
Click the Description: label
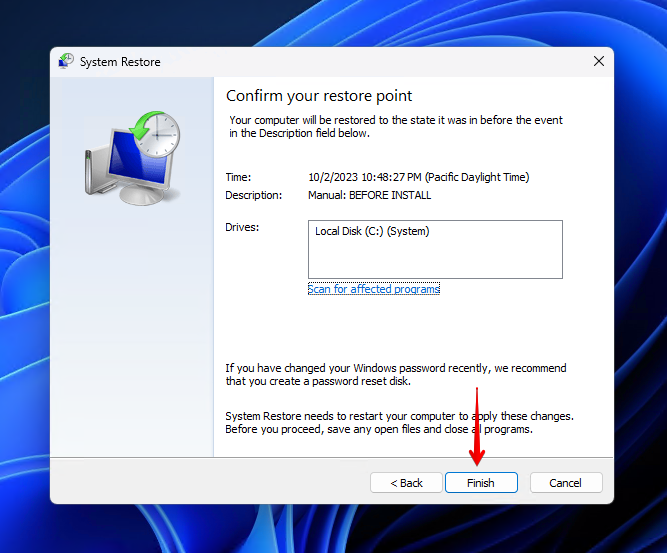[254, 195]
